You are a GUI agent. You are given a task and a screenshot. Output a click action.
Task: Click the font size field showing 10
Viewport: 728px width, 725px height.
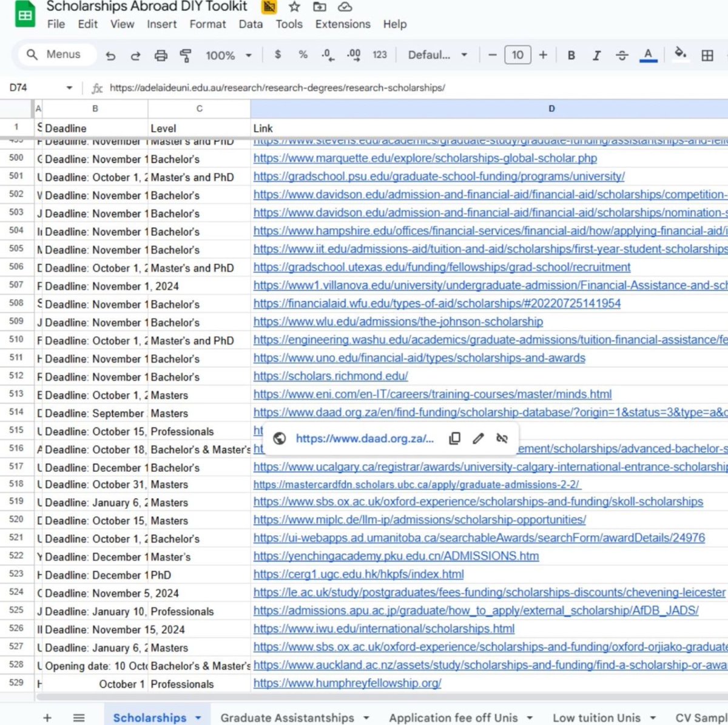(517, 55)
